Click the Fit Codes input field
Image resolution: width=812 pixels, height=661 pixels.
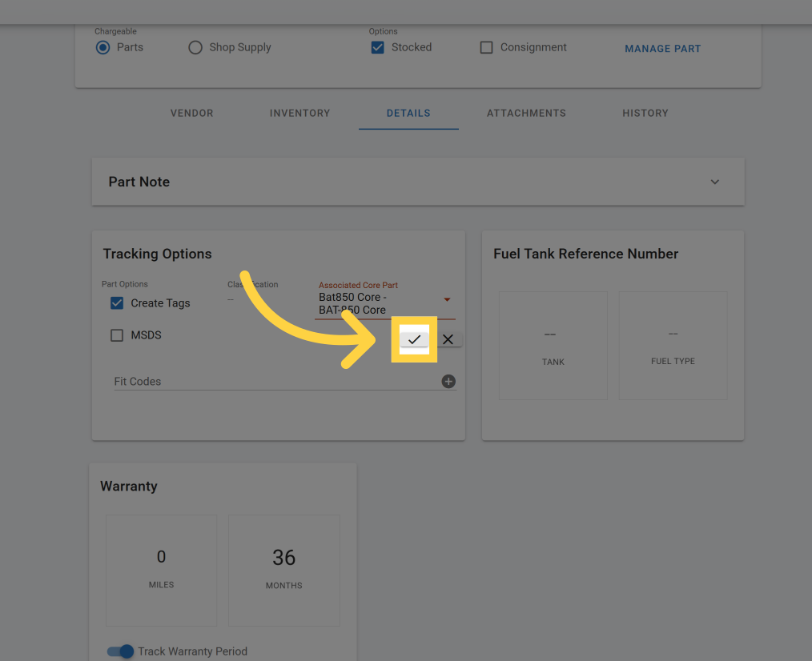click(272, 382)
